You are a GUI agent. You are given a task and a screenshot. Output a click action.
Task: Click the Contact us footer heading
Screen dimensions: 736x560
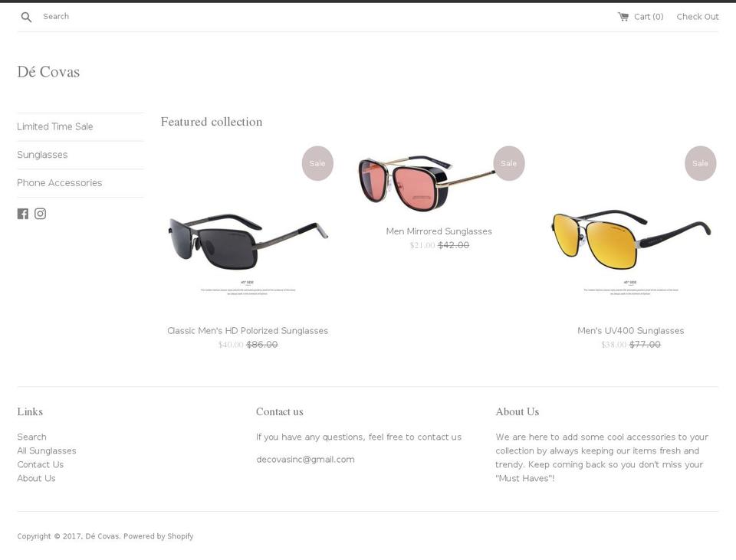click(x=280, y=412)
